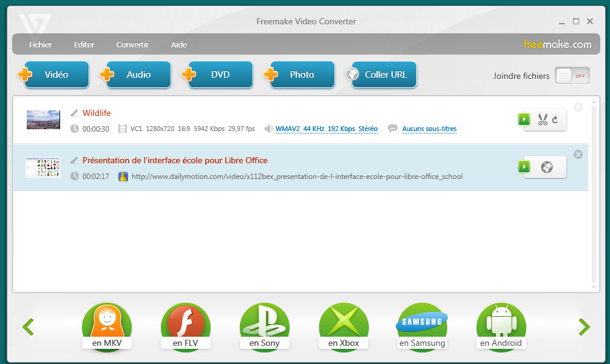
Task: Open the Convertir menu
Action: point(132,44)
